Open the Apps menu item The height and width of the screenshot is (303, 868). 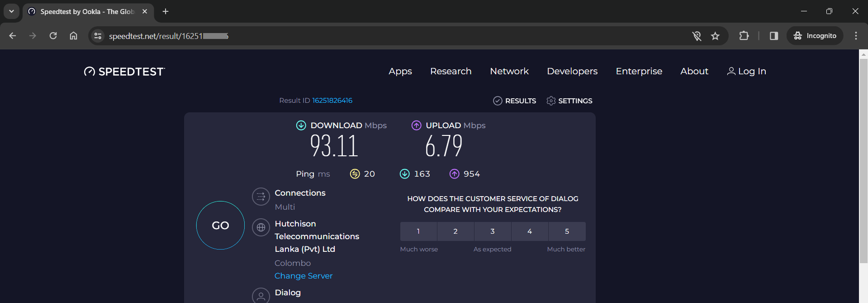[400, 71]
